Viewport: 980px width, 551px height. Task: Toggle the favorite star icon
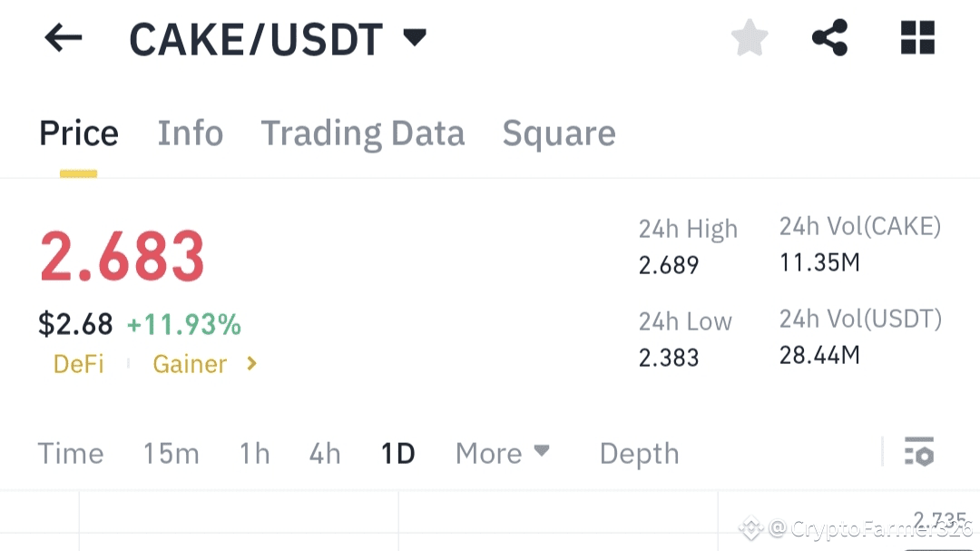coord(750,38)
